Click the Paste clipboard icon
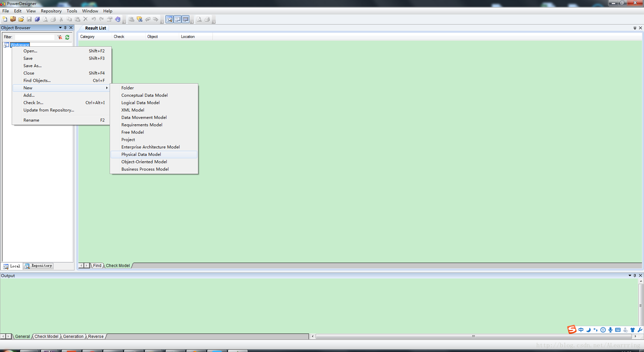The width and height of the screenshot is (644, 352). point(77,19)
